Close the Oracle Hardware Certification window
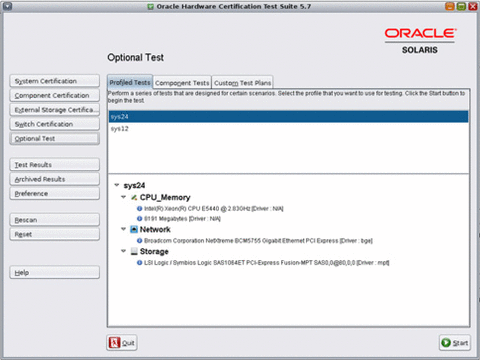Image resolution: width=480 pixels, height=360 pixels. tap(473, 6)
